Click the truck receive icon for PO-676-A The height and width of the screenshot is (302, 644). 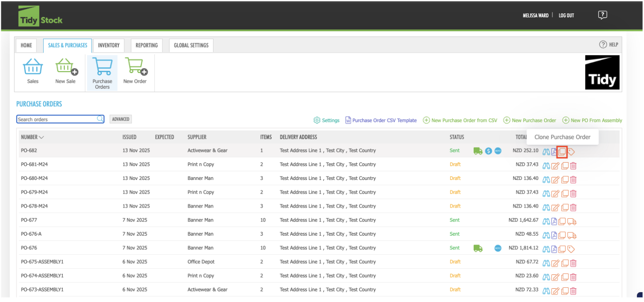[572, 236]
